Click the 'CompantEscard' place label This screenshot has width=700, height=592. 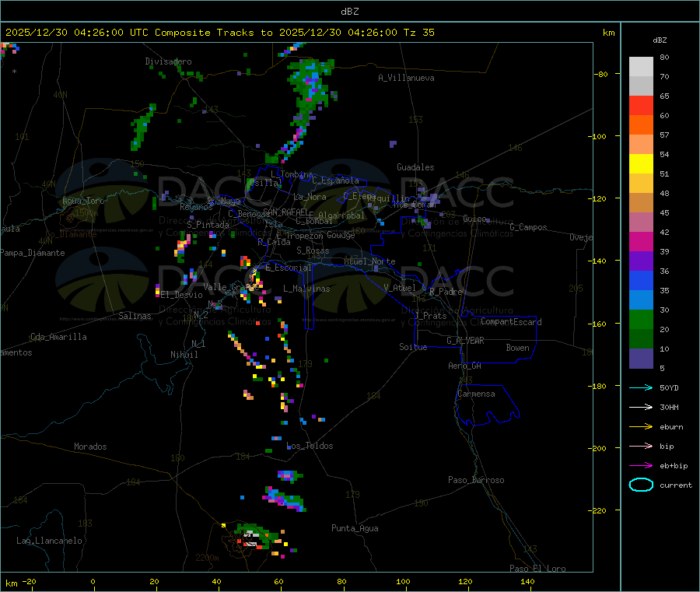[511, 321]
